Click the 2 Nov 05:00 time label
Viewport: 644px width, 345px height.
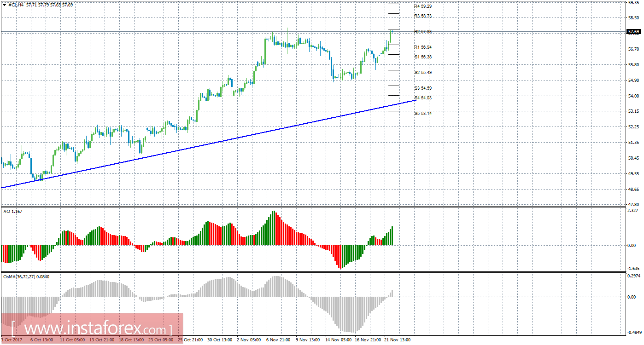[x=249, y=340]
